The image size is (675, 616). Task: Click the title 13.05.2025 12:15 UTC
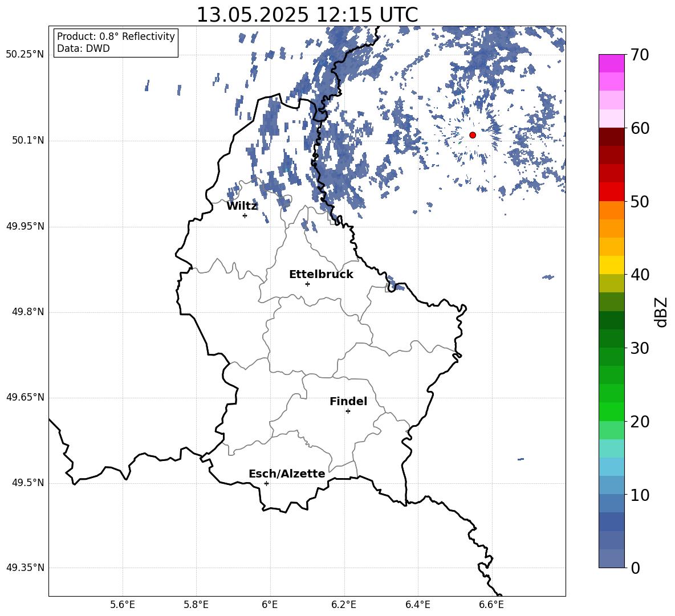tap(307, 15)
